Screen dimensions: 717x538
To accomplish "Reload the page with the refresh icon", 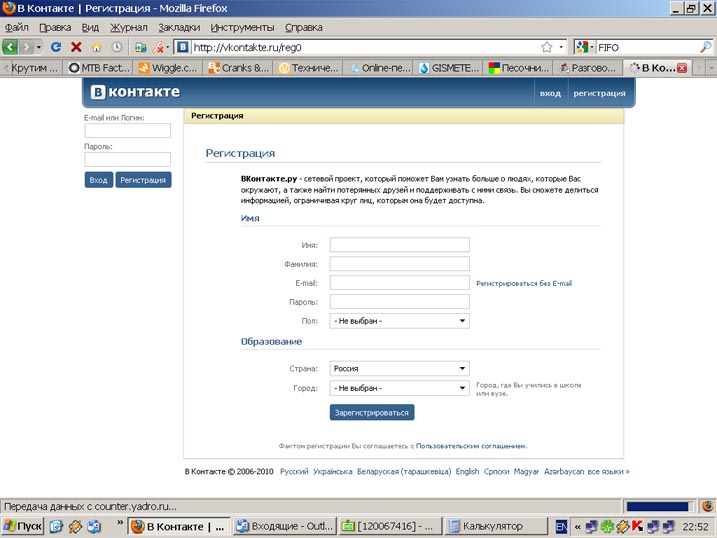I will (56, 47).
